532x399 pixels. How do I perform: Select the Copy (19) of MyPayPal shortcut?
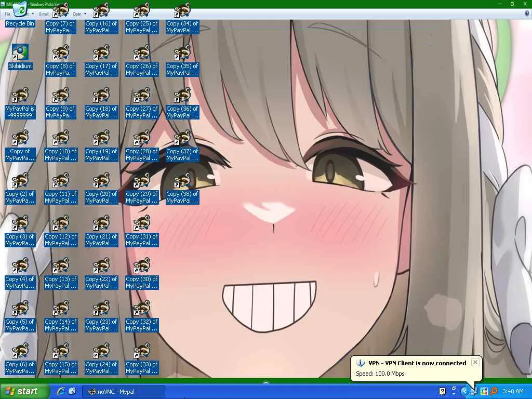[101, 145]
